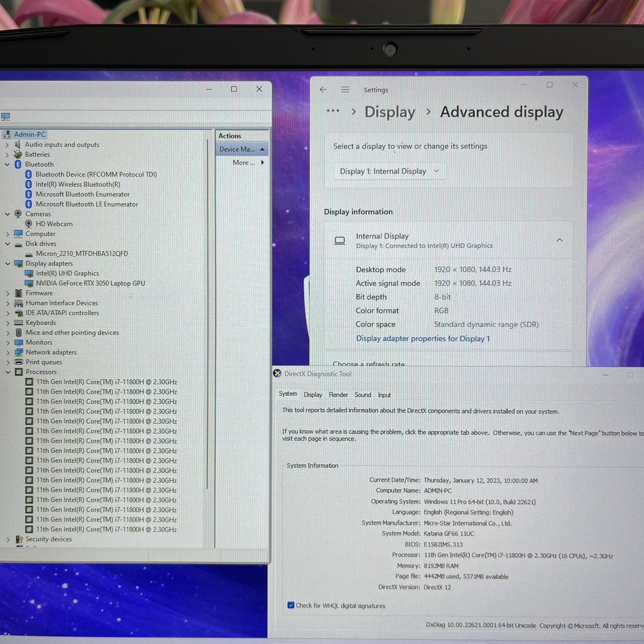The image size is (644, 644).
Task: Maximize the Device Manager window
Action: 234,89
